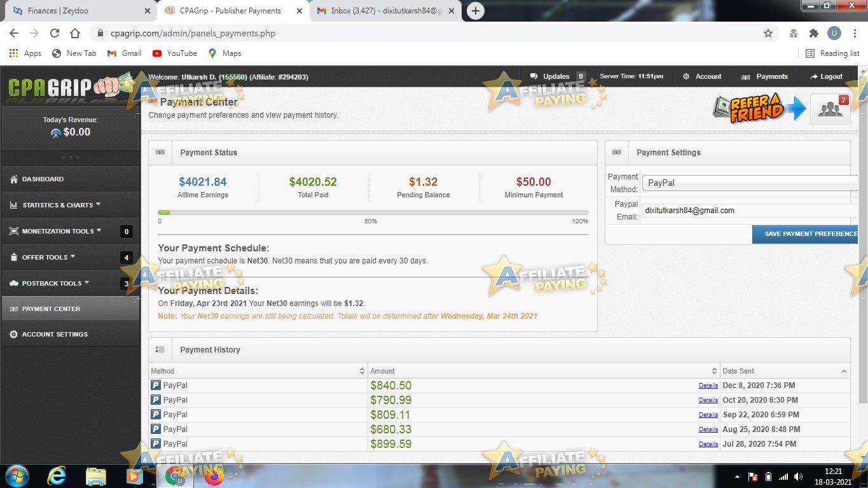Click the PayPal icon on the Dec 8 payment row

point(155,385)
